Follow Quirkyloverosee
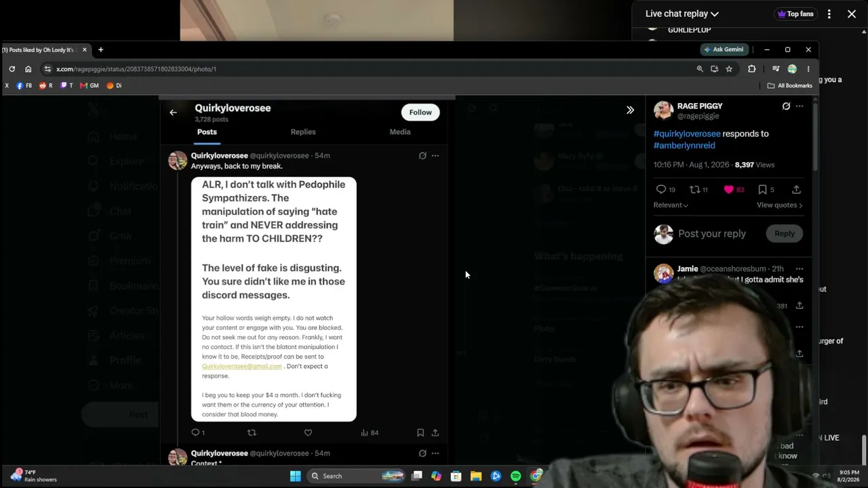Viewport: 868px width, 488px height. [420, 113]
